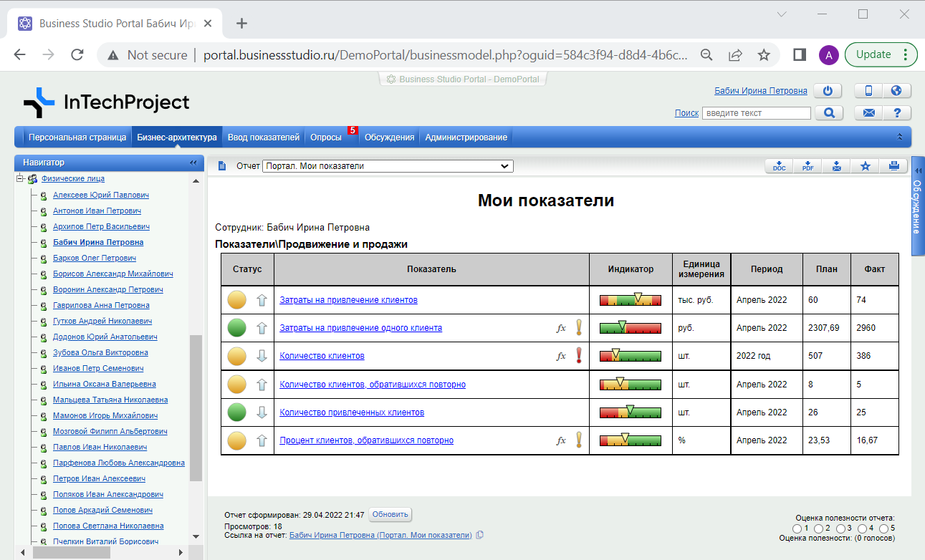Screen dimensions: 925x560
Task: Export the report as PDF
Action: point(807,166)
